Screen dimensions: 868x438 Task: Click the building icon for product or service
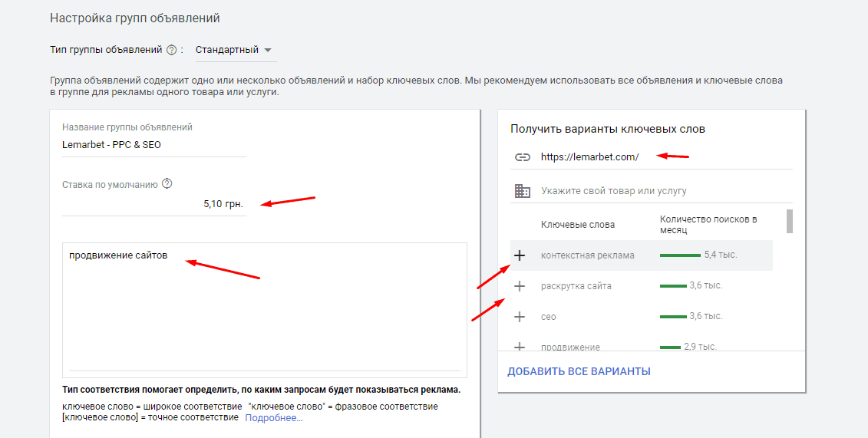click(x=522, y=191)
